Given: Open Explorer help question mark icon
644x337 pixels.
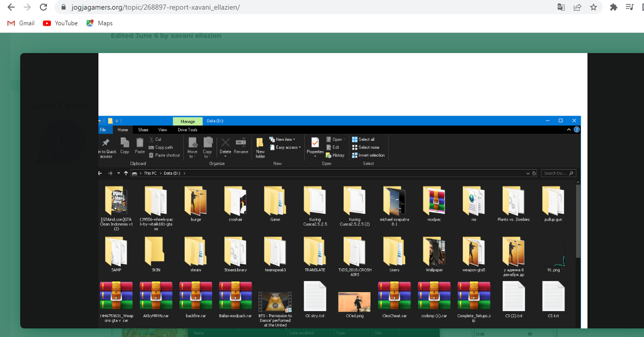Looking at the screenshot, I should click(x=577, y=130).
